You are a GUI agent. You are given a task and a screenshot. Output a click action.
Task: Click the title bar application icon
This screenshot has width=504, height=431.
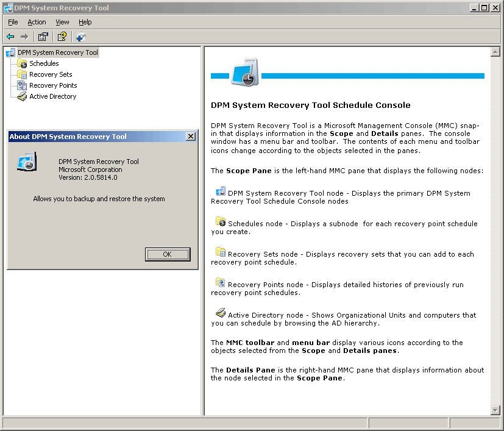[x=8, y=8]
